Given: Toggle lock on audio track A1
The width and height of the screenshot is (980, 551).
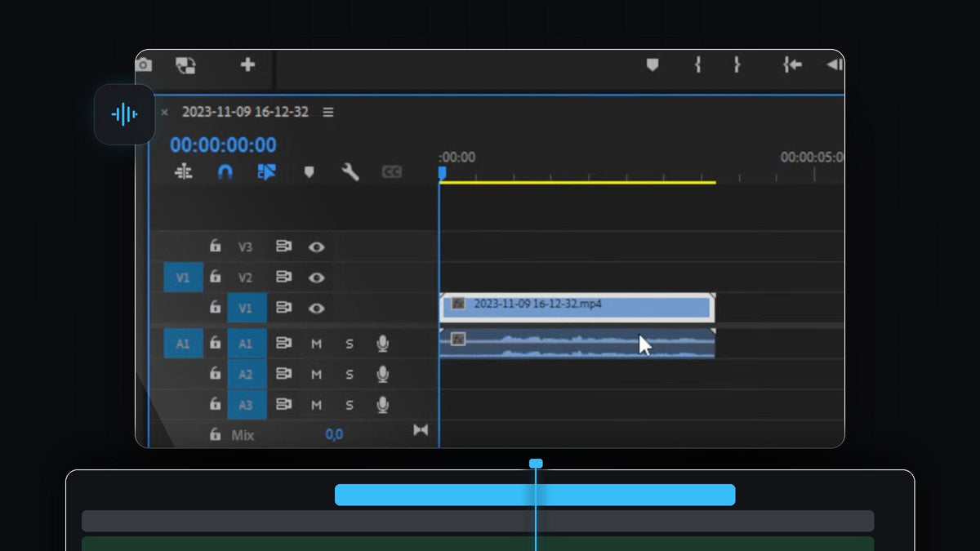Looking at the screenshot, I should 215,343.
